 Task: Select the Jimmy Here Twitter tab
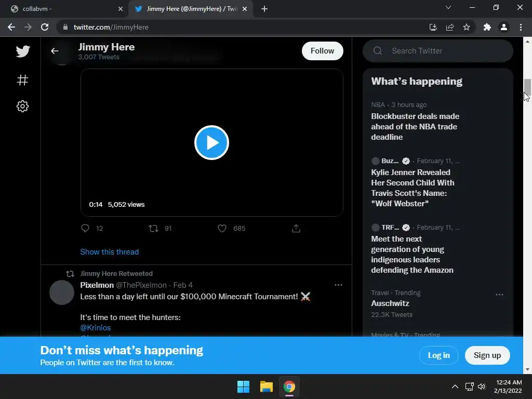click(190, 9)
